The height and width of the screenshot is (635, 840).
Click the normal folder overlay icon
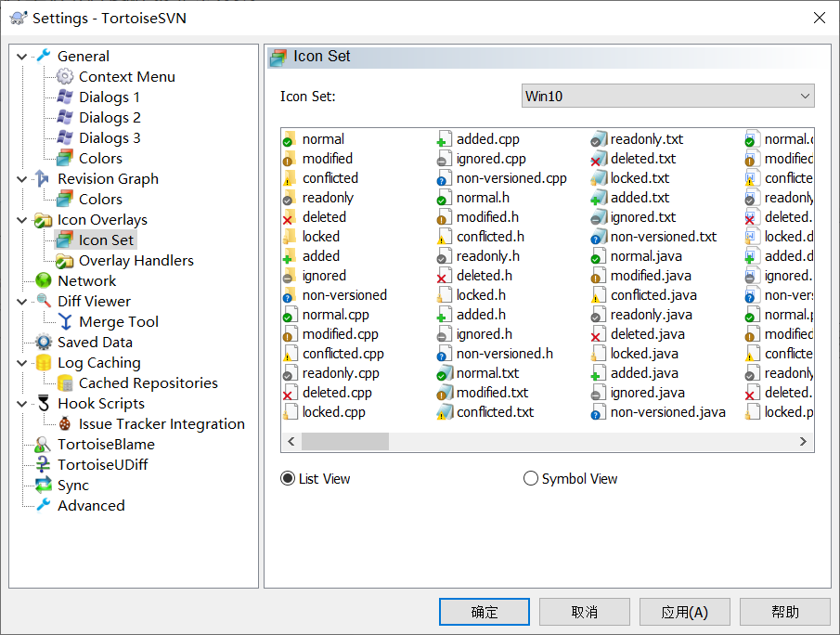point(290,139)
